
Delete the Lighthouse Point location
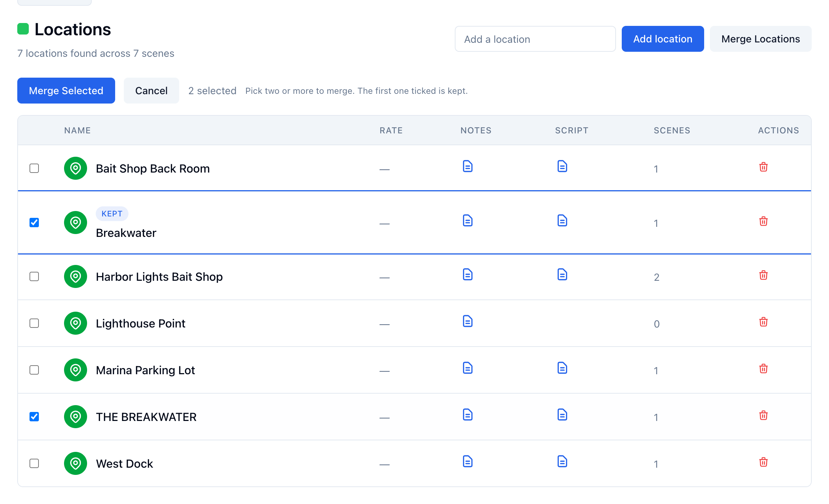point(763,322)
